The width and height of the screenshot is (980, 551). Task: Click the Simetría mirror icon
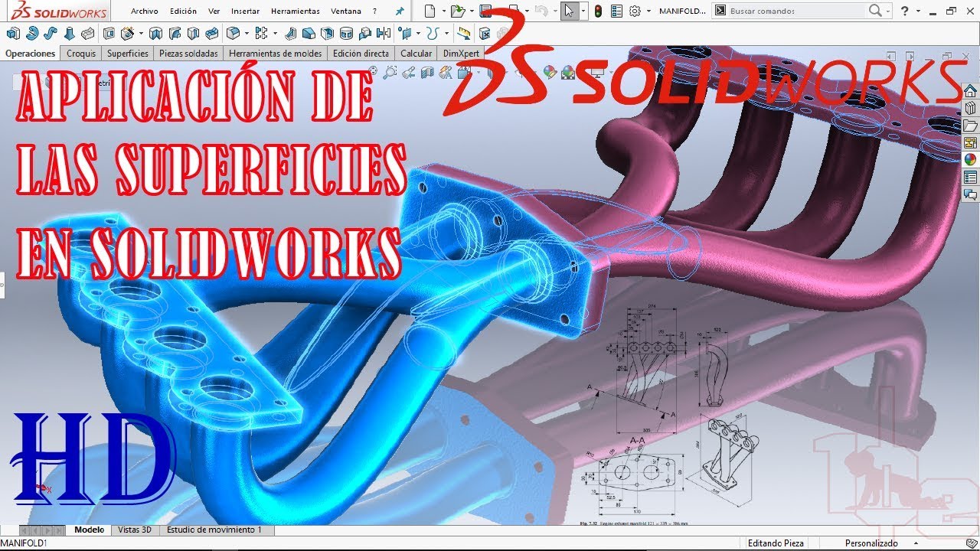click(x=383, y=34)
